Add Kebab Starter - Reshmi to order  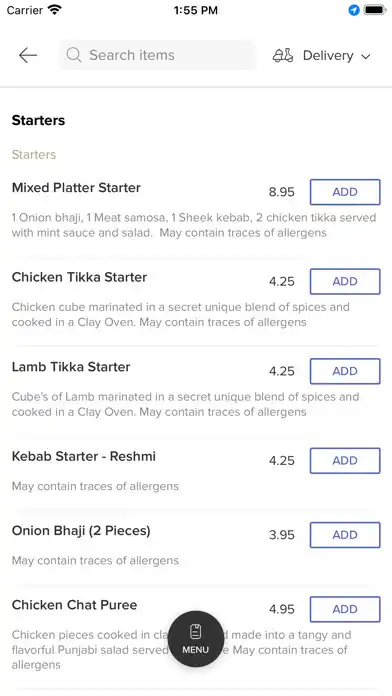coord(345,461)
